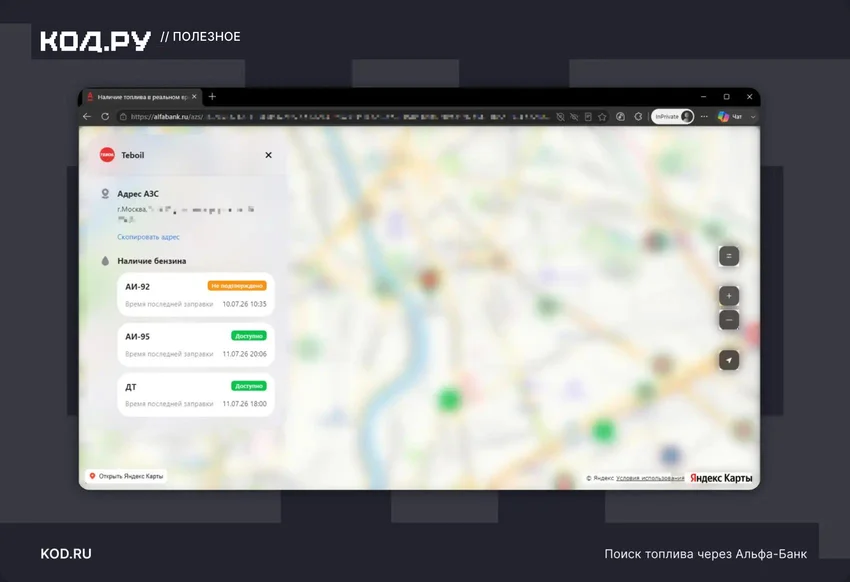Screen dimensions: 850x582
Task: Click the location pin icon beside Адрес АЗС
Action: coord(105,193)
